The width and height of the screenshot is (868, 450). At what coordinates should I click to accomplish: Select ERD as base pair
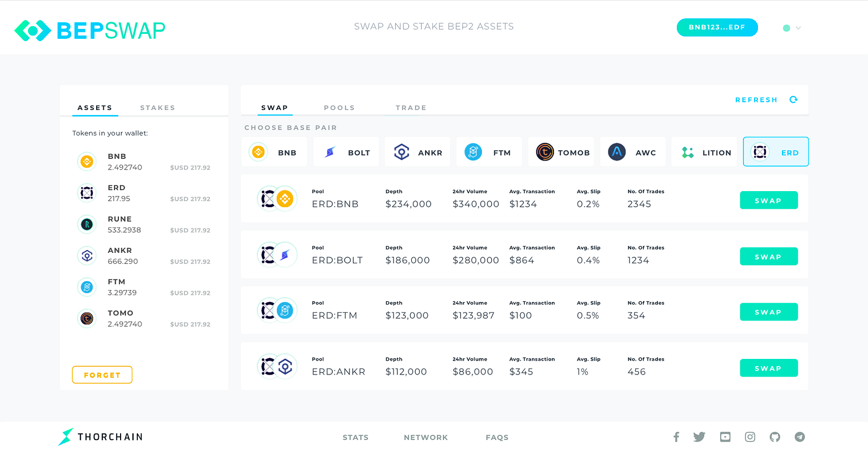(776, 152)
